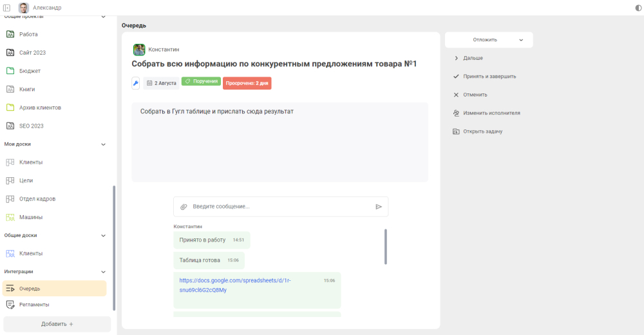Image resolution: width=644 pixels, height=335 pixels.
Task: Collapse the Интеграции section
Action: coord(104,272)
